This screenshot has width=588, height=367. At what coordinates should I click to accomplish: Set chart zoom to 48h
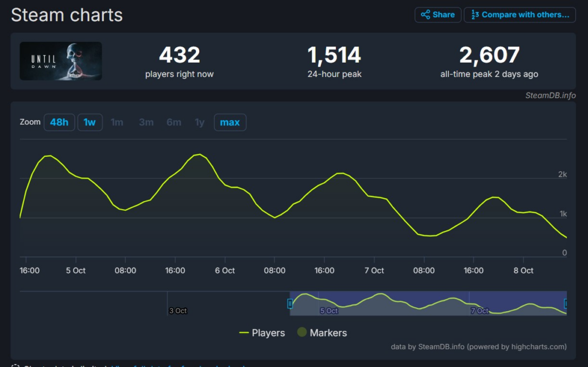(x=59, y=122)
